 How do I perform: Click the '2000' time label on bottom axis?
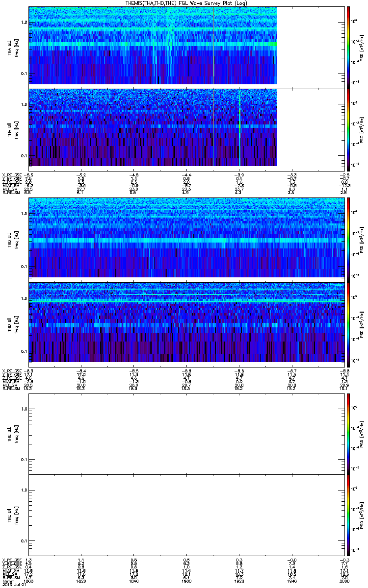click(343, 581)
